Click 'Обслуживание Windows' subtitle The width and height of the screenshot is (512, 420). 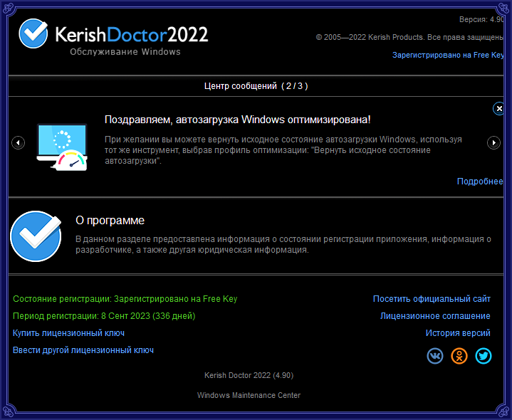125,52
